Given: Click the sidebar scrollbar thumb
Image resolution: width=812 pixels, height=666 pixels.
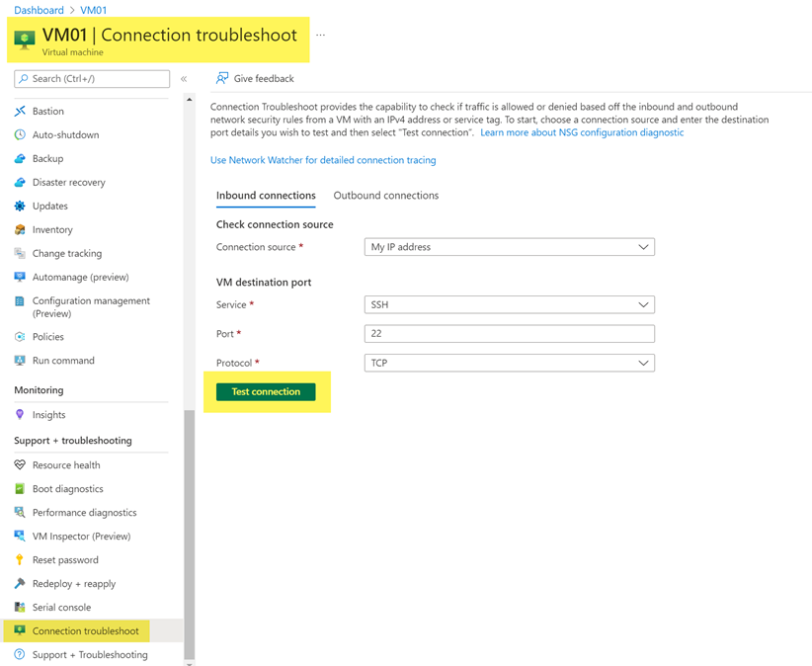Looking at the screenshot, I should pyautogui.click(x=189, y=535).
